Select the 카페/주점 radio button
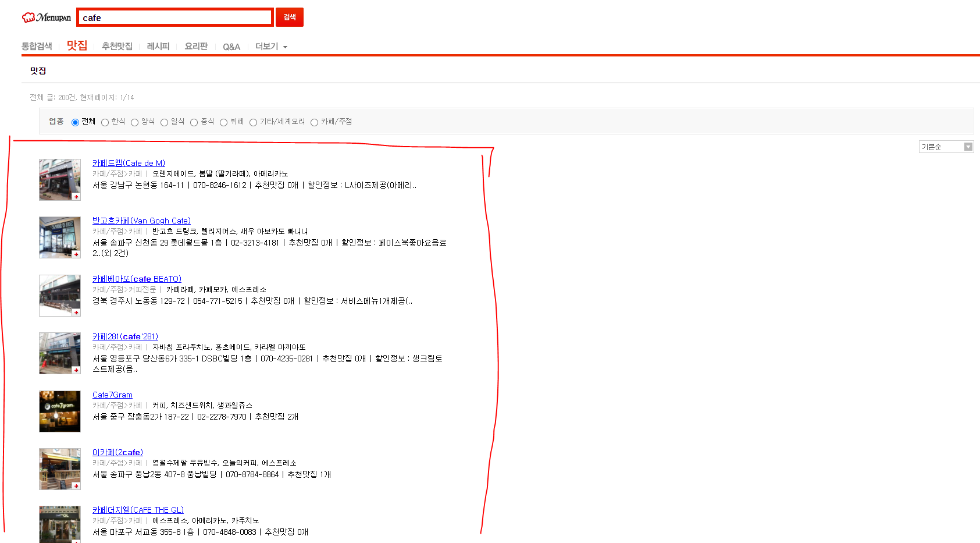Image resolution: width=980 pixels, height=543 pixels. pyautogui.click(x=314, y=122)
